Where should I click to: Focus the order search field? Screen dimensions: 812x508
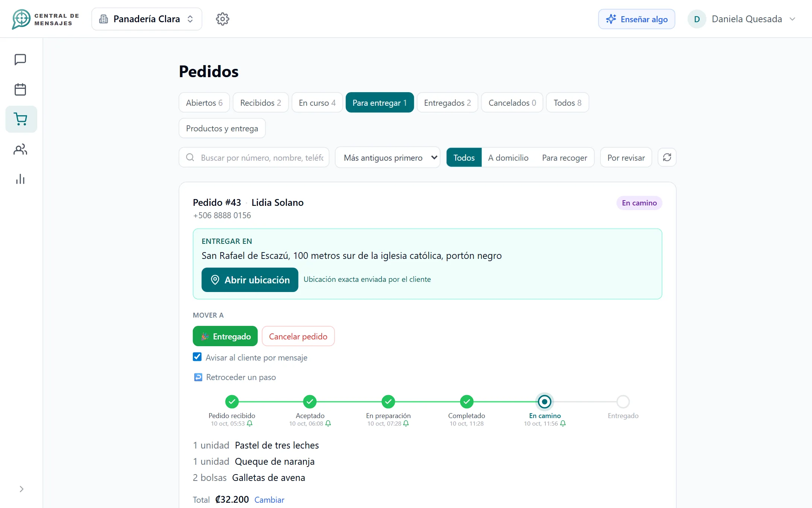pos(254,158)
